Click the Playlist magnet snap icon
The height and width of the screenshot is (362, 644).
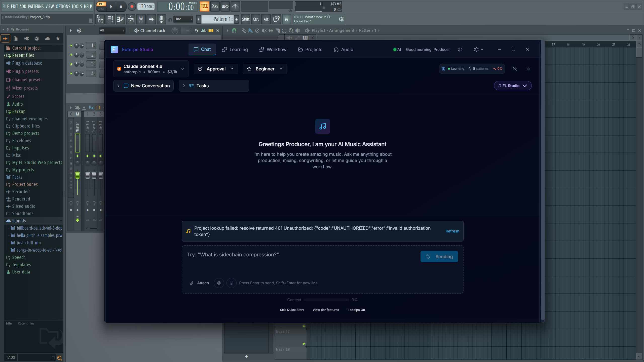click(234, 30)
